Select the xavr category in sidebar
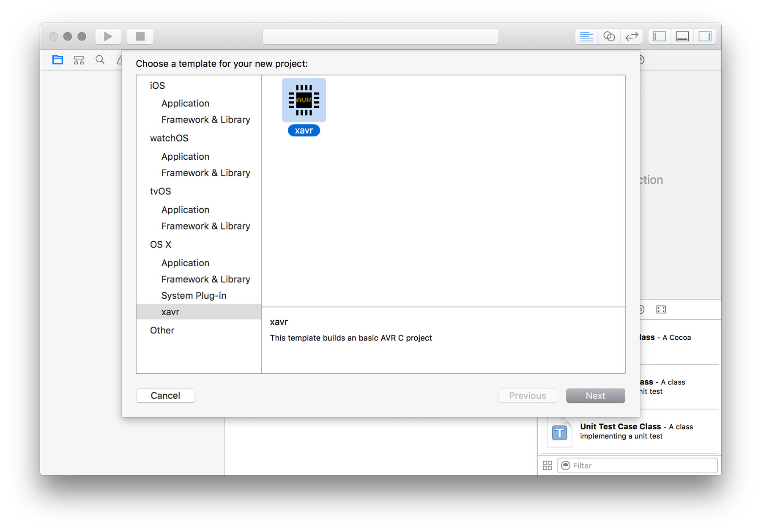The height and width of the screenshot is (532, 761). [x=199, y=311]
